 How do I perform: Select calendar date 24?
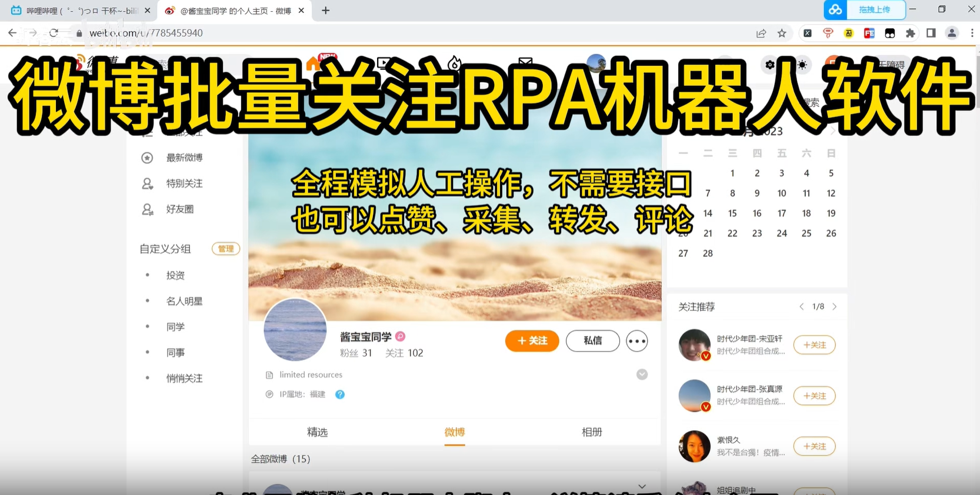782,233
